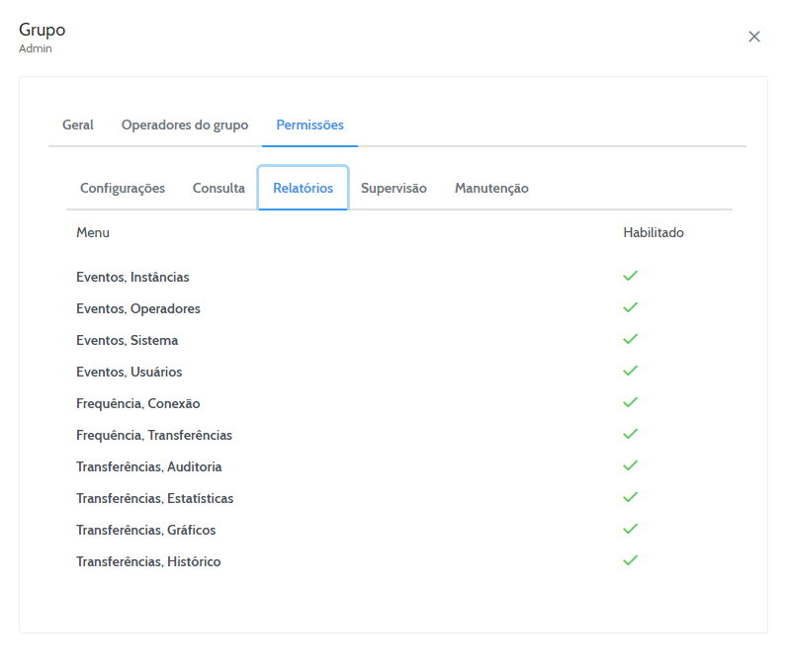Toggle checkmark for Transferências, Auditoria
The height and width of the screenshot is (672, 786).
point(630,465)
